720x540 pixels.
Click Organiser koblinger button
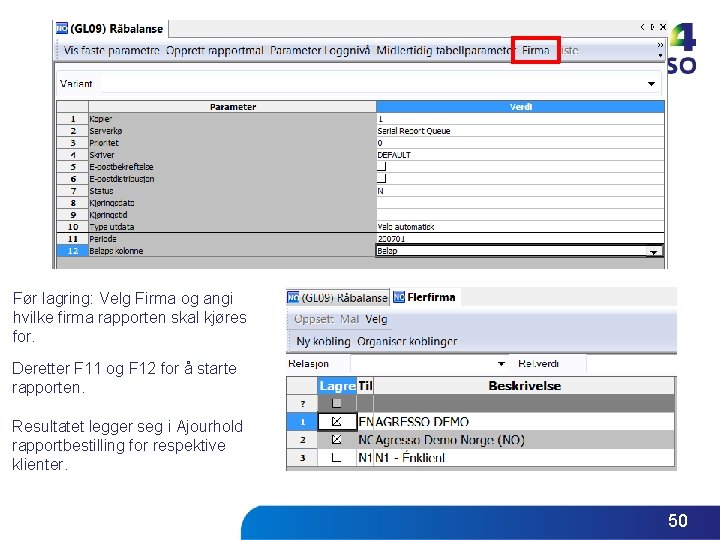[407, 342]
